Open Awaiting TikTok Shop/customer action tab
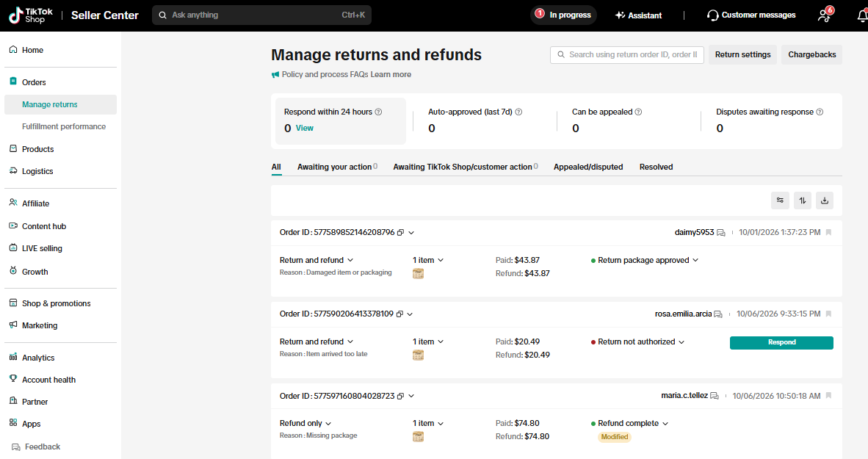The image size is (868, 459). tap(466, 167)
